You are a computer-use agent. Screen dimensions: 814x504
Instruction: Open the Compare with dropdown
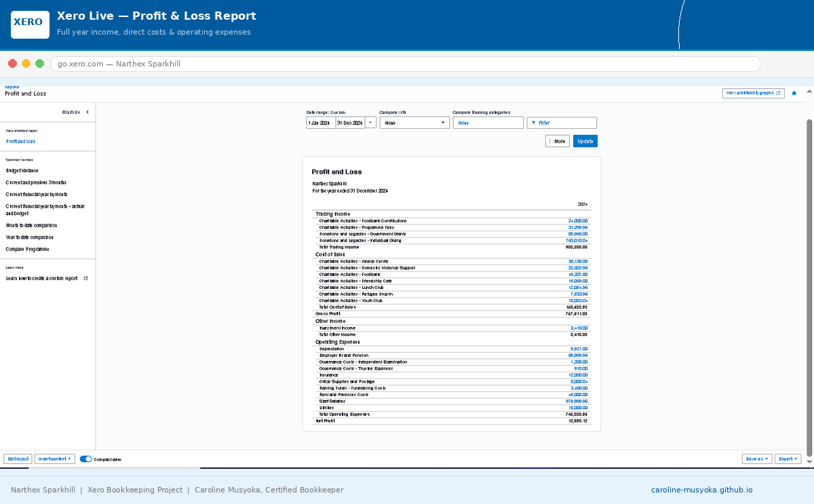click(x=414, y=123)
